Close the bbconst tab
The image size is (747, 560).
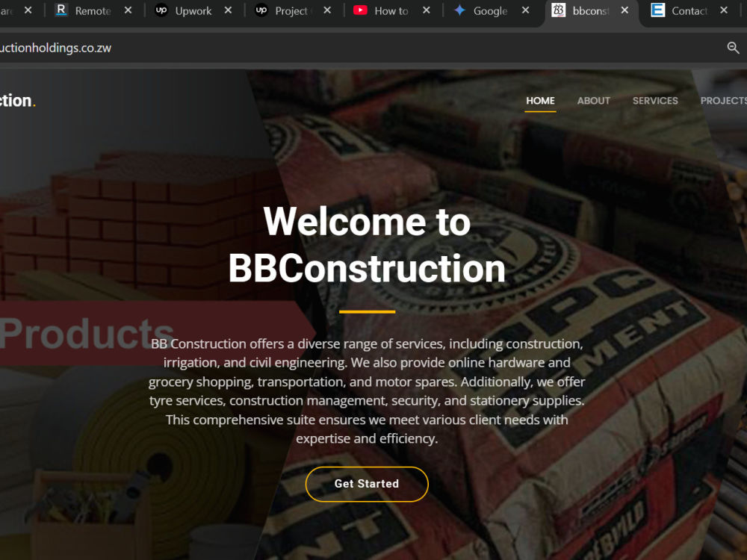pyautogui.click(x=624, y=10)
